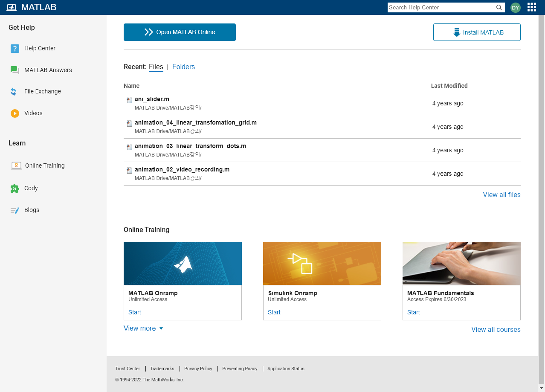Viewport: 545px width, 392px height.
Task: Click the Search Help Center input field
Action: pyautogui.click(x=441, y=7)
